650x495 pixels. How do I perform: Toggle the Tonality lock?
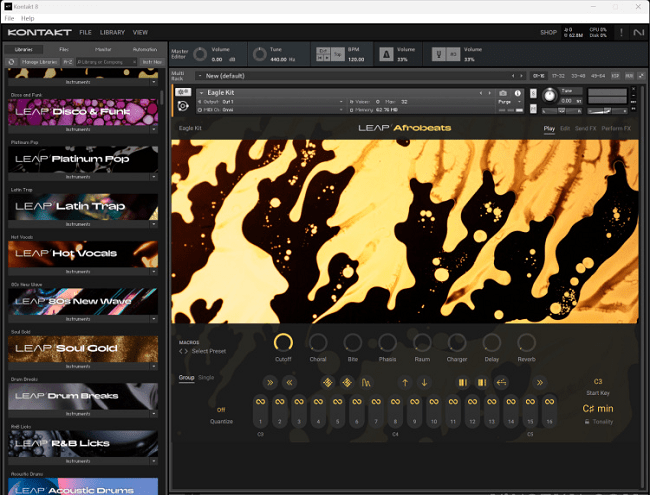[x=587, y=421]
